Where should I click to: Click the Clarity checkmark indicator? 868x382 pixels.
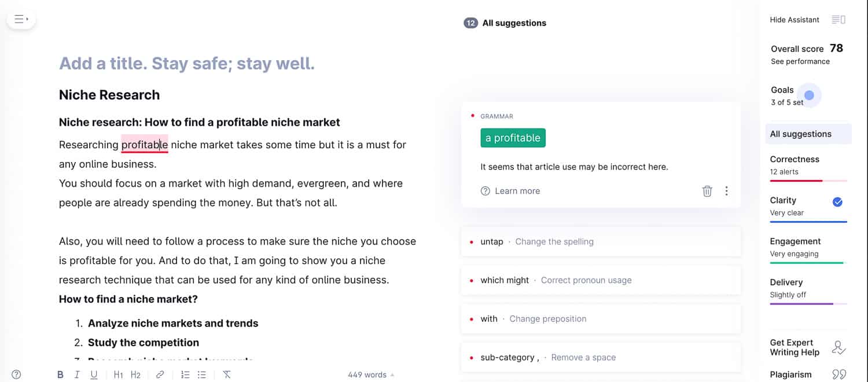pyautogui.click(x=837, y=202)
